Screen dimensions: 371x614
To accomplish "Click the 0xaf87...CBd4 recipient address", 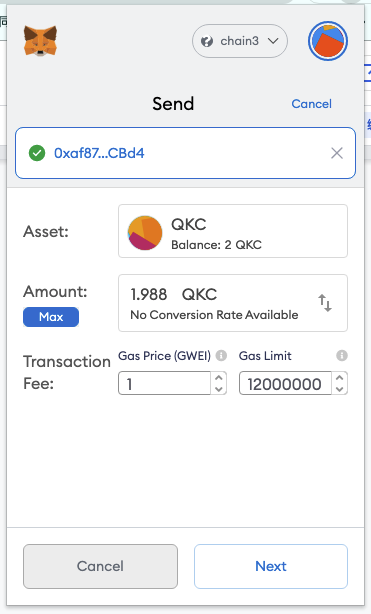I will click(x=99, y=153).
